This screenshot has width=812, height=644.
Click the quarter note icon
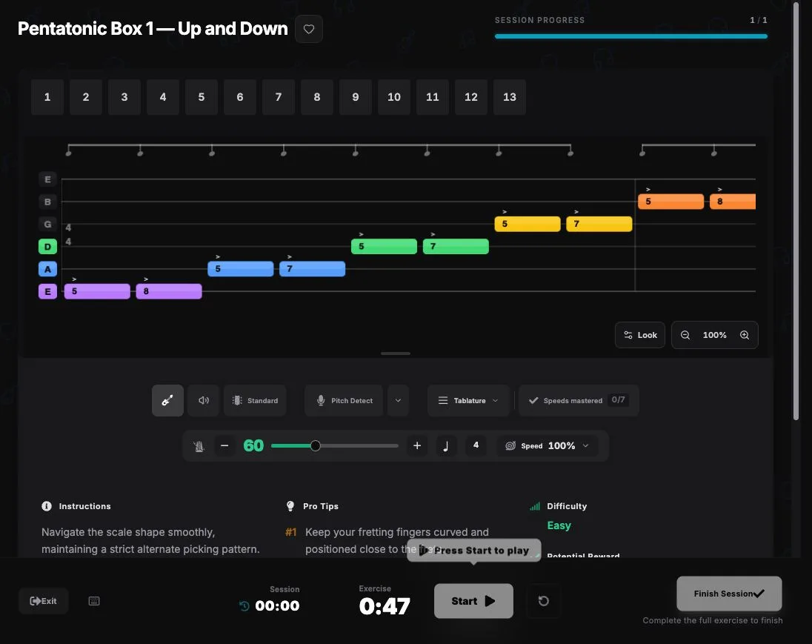446,445
